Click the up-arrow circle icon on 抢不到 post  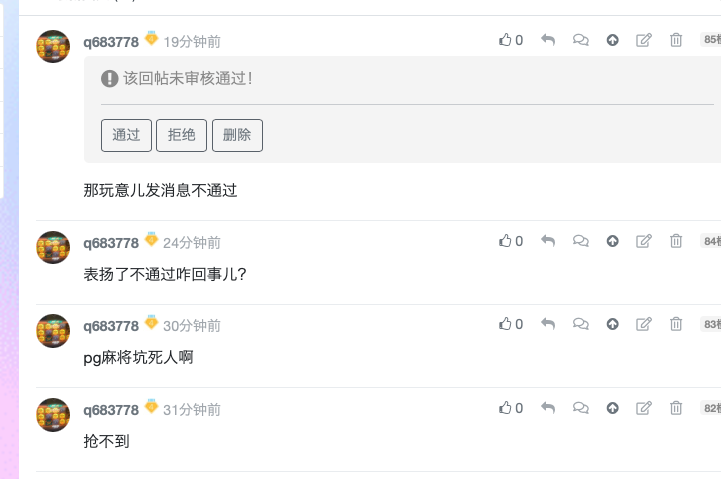[x=613, y=408]
